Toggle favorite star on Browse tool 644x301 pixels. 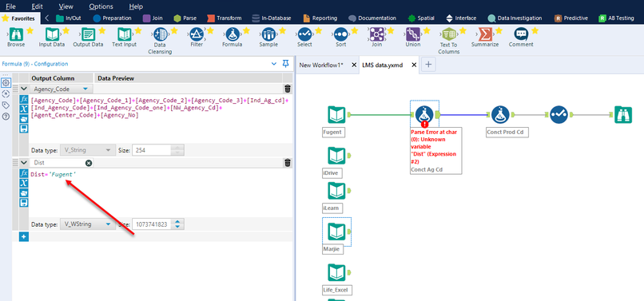[30, 30]
